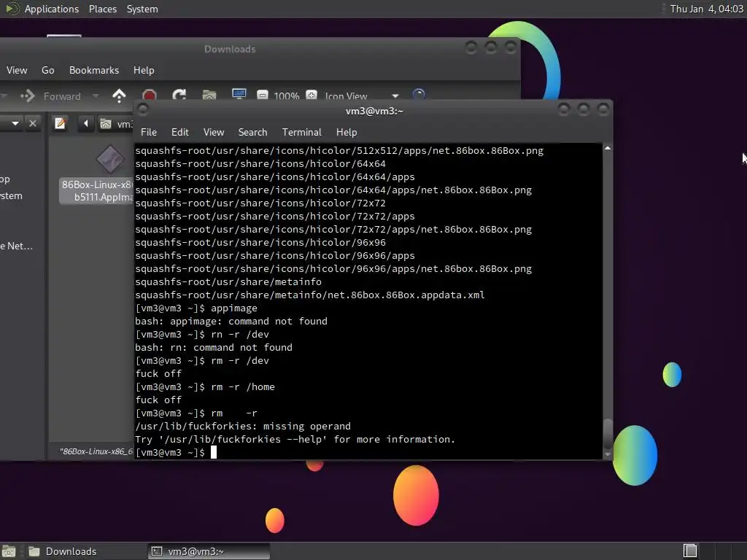747x560 pixels.
Task: Open the Places menu in the top panel
Action: tap(102, 9)
